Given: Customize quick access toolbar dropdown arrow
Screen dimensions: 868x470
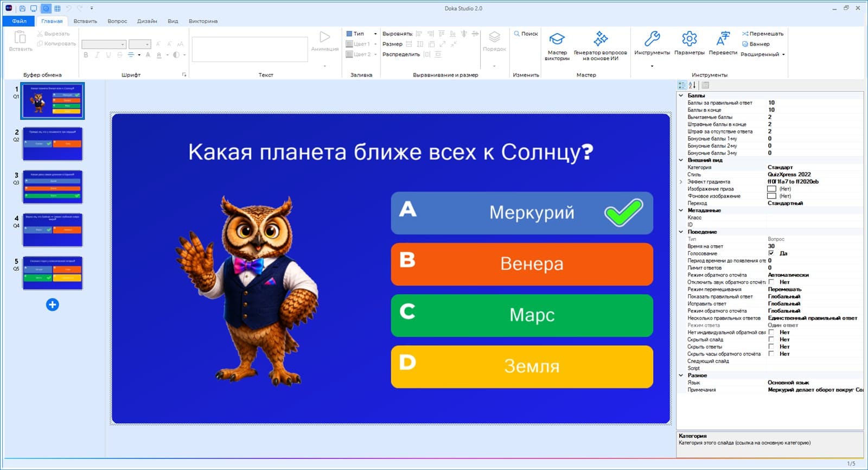Looking at the screenshot, I should coord(92,9).
